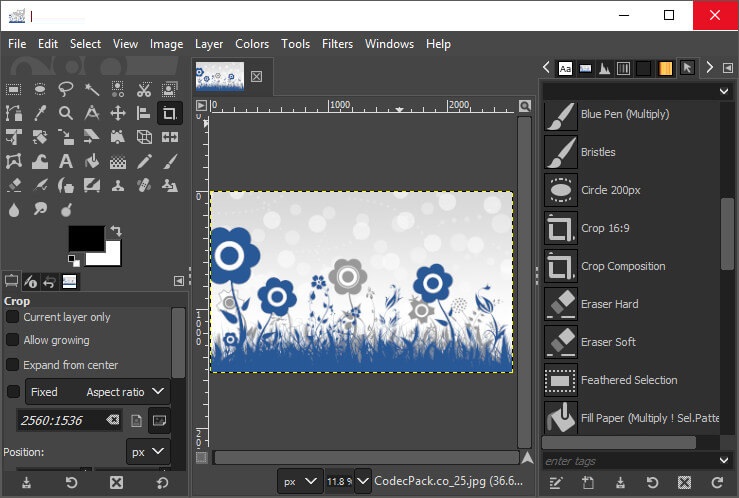Image resolution: width=739 pixels, height=498 pixels.
Task: Select the Crop tool in toolbox
Action: [169, 113]
